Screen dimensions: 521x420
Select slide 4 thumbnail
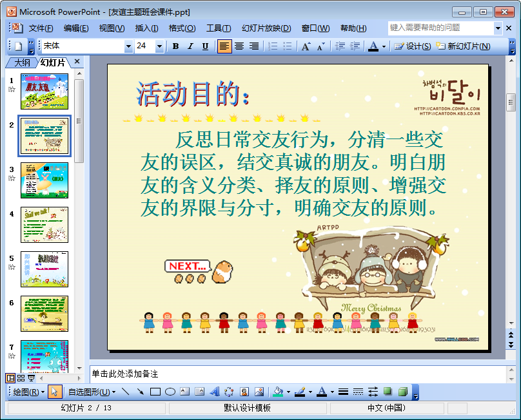pos(44,225)
